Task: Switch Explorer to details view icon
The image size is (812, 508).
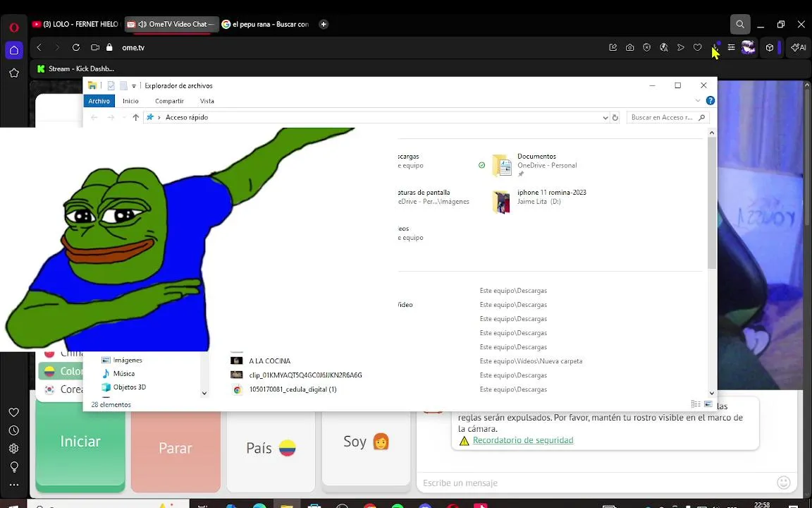Action: [x=696, y=404]
